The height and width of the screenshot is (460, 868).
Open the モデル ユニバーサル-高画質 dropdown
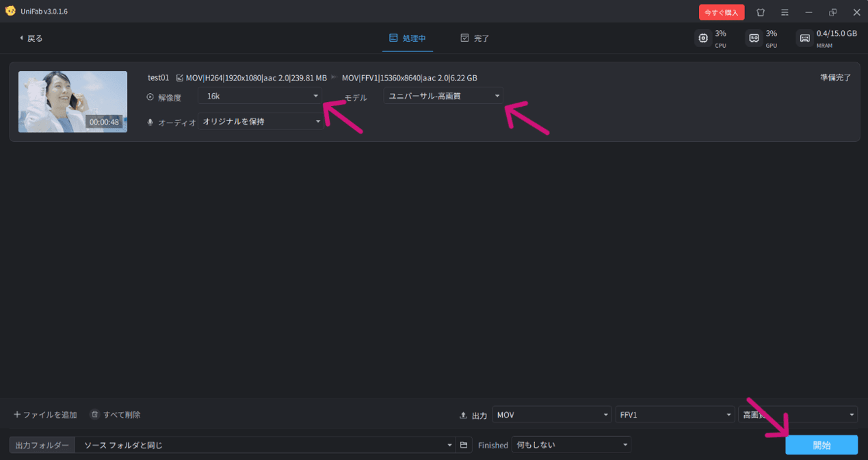click(443, 96)
